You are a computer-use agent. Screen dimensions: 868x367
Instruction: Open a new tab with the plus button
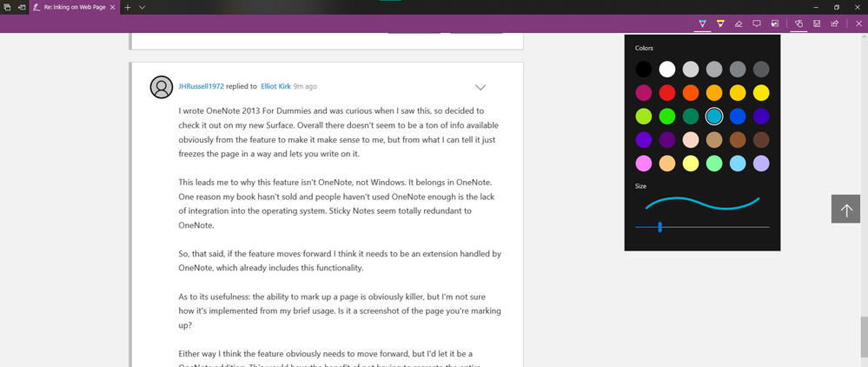coord(128,7)
